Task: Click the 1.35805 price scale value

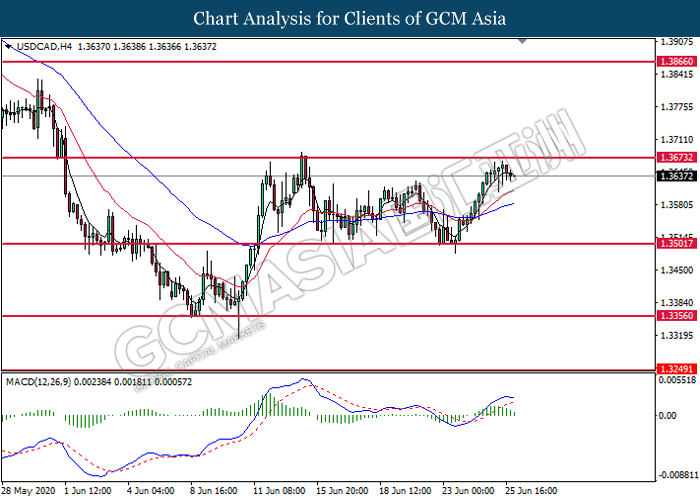Action: [677, 205]
